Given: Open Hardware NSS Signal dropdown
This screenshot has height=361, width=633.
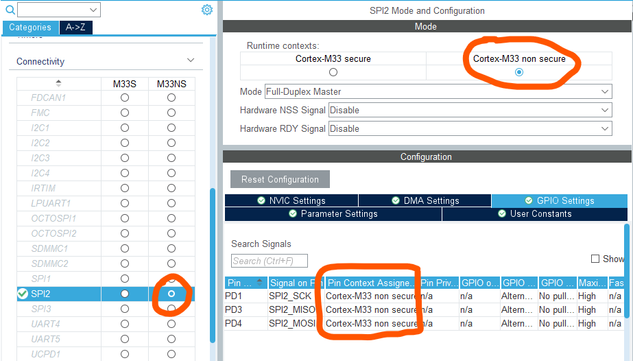Looking at the screenshot, I should point(470,110).
